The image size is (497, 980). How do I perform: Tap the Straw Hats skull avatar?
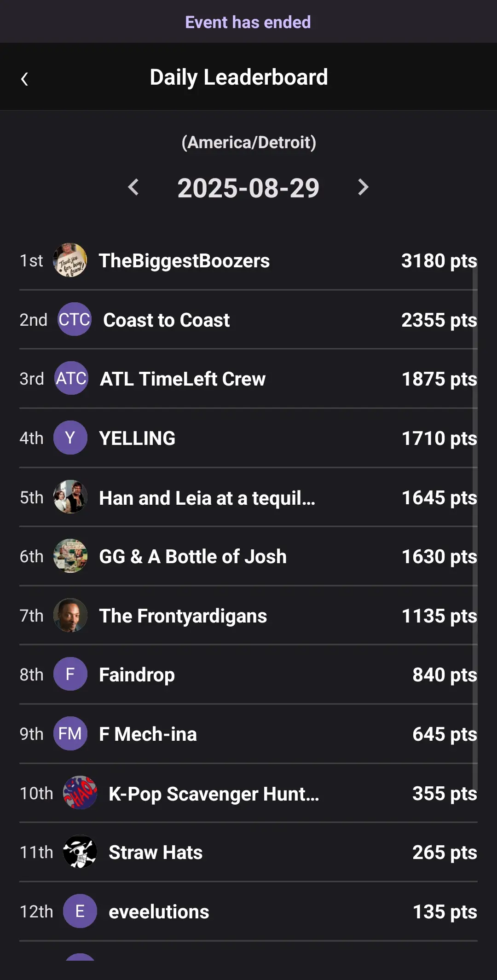tap(80, 852)
